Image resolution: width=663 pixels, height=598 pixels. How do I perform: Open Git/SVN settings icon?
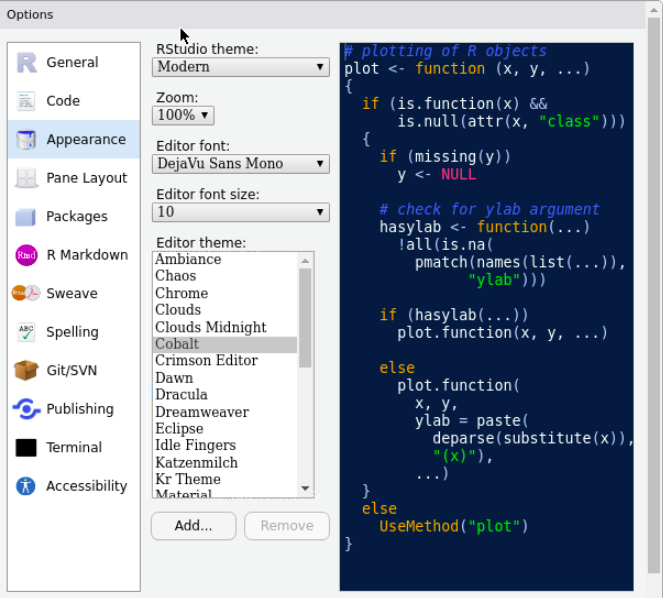point(26,370)
